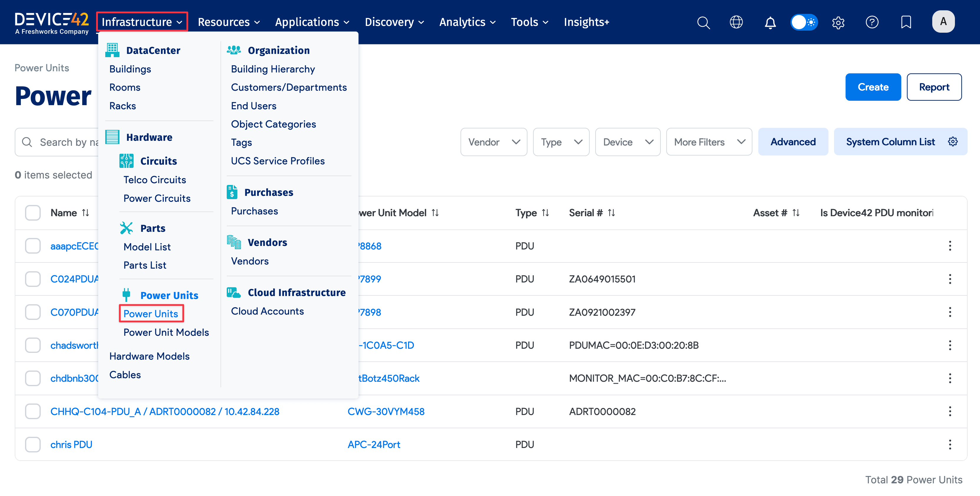Click the search magnifier icon in header
This screenshot has width=980, height=496.
click(703, 22)
